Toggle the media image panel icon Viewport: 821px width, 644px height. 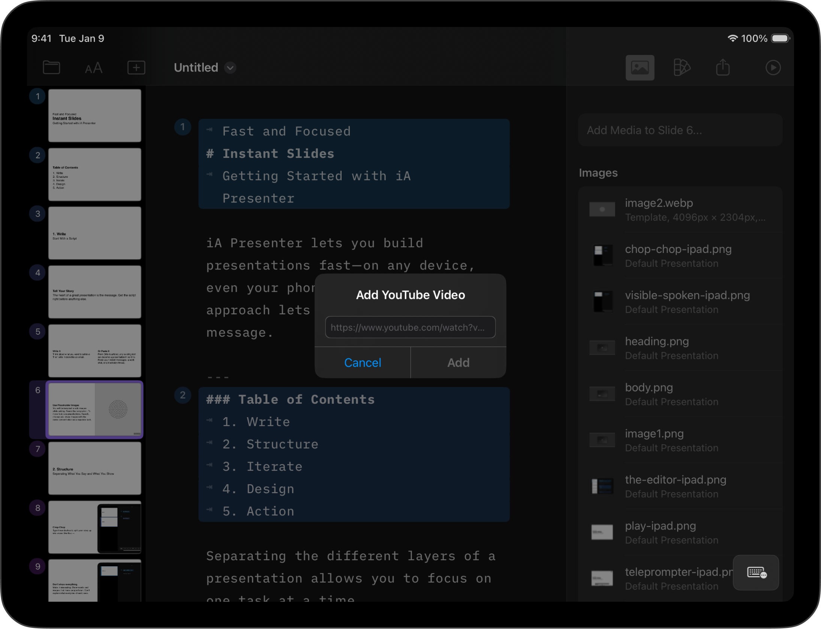click(x=639, y=67)
